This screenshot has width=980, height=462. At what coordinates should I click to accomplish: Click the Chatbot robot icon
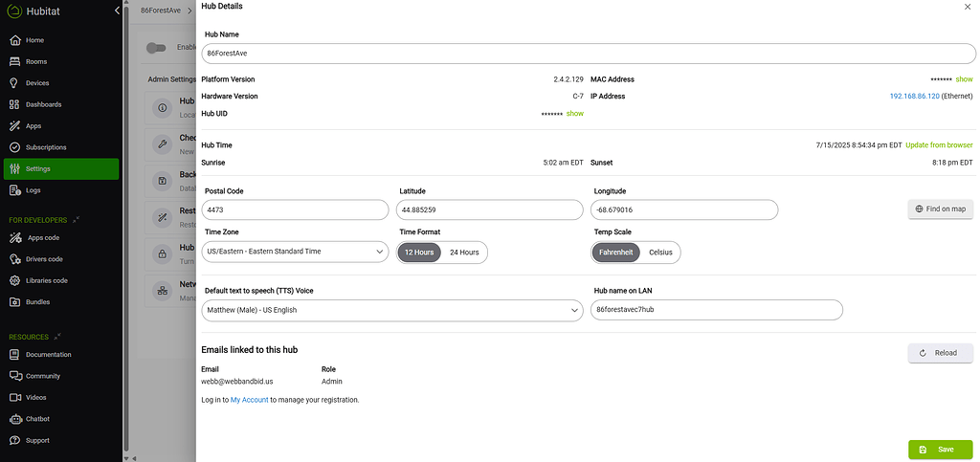(x=14, y=419)
